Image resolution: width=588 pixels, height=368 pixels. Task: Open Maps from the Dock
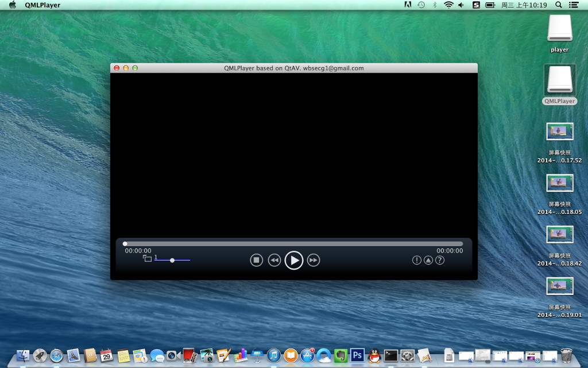(140, 355)
